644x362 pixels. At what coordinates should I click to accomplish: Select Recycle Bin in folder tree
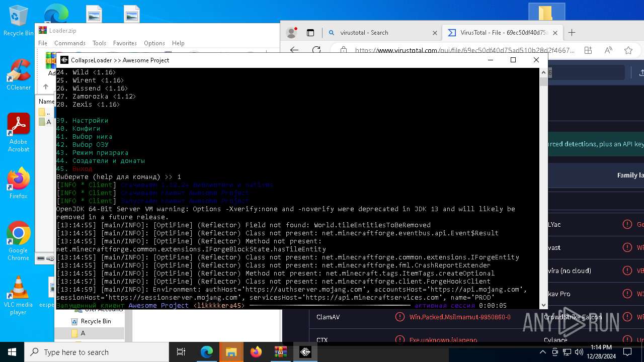point(92,321)
